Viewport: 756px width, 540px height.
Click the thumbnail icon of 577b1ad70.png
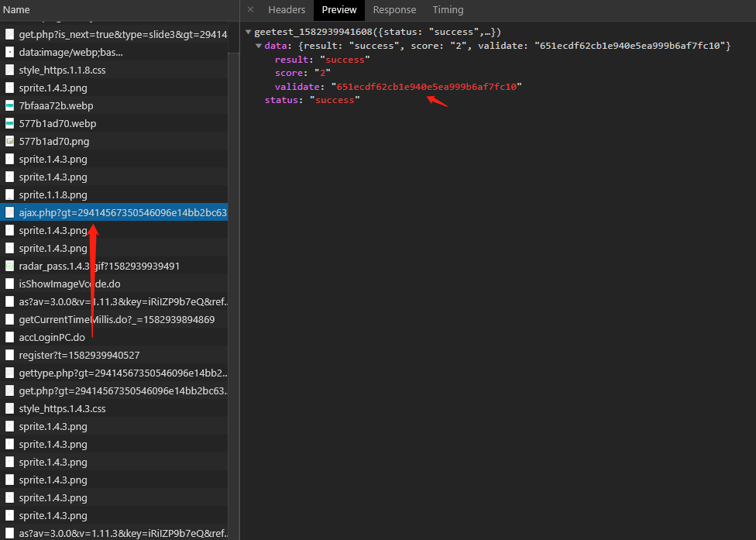tap(9, 141)
